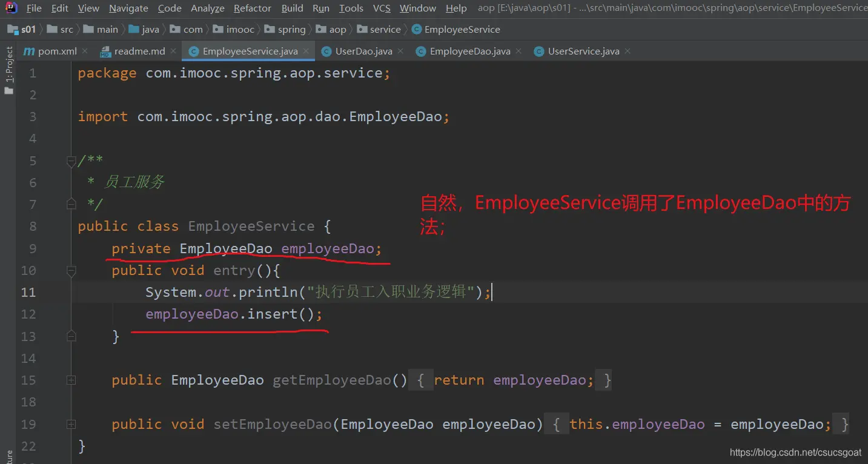Screen dimensions: 868x464
Task: Expand the folded setEmployeeDao method at line 19
Action: [x=71, y=424]
